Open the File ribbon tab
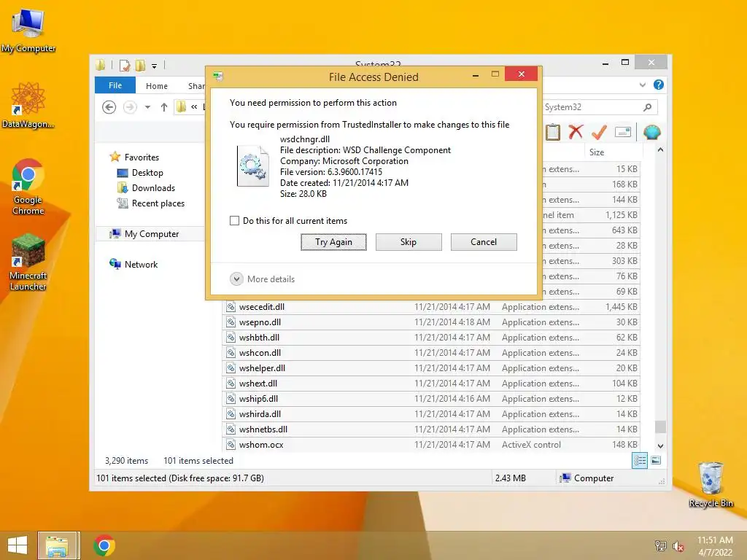Image resolution: width=747 pixels, height=560 pixels. 115,85
